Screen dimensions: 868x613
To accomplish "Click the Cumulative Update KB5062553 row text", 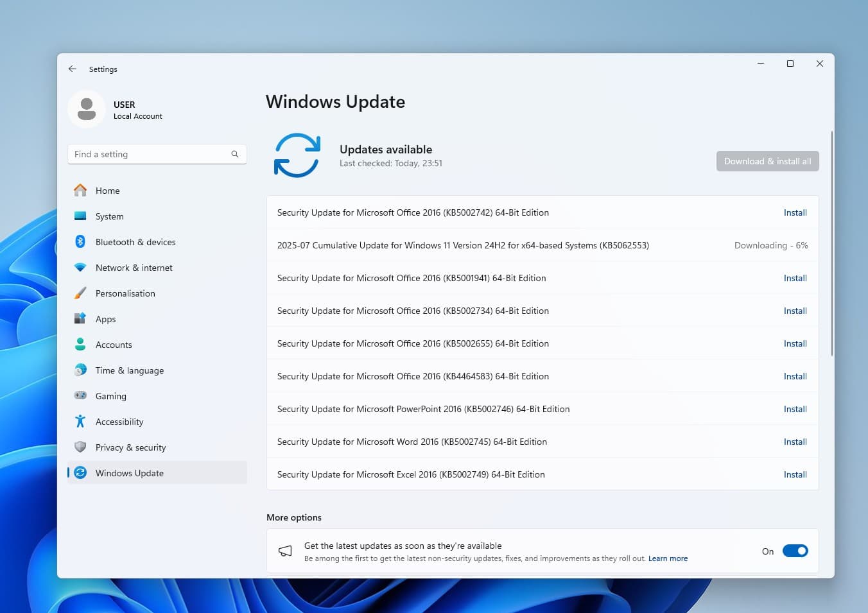I will pyautogui.click(x=463, y=245).
